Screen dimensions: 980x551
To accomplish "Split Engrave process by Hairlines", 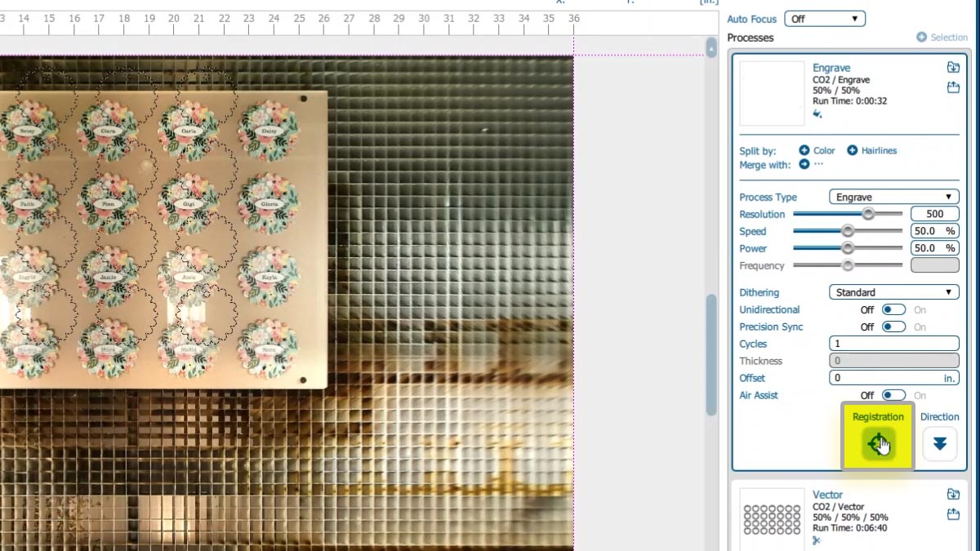I will click(871, 150).
